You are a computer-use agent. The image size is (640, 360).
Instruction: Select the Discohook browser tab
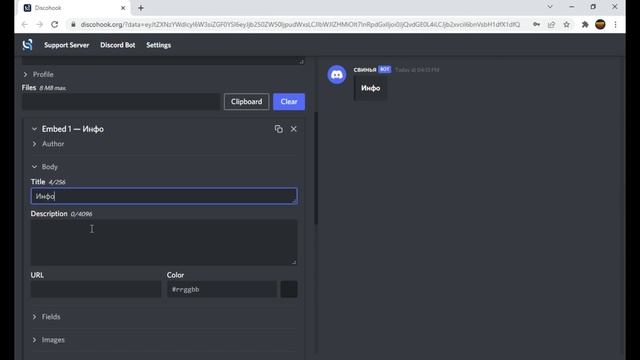74,8
